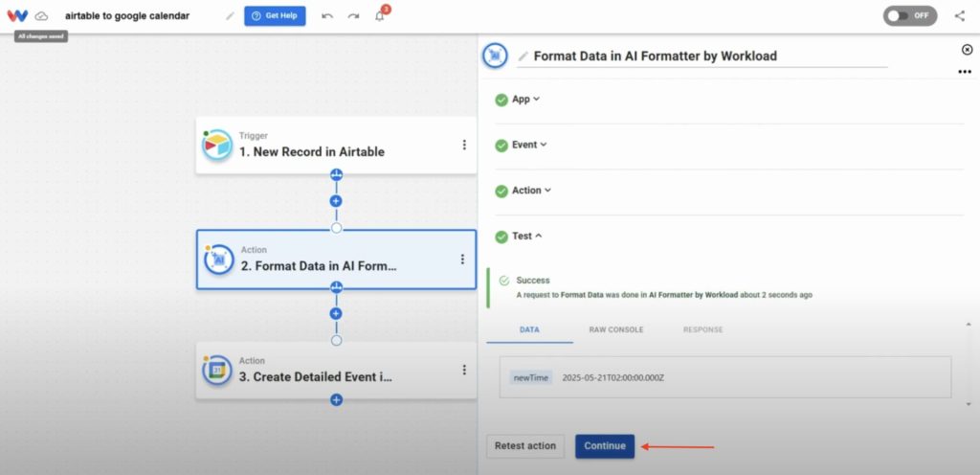This screenshot has width=980, height=475.
Task: Switch to the RAW CONSOLE tab
Action: pos(616,329)
